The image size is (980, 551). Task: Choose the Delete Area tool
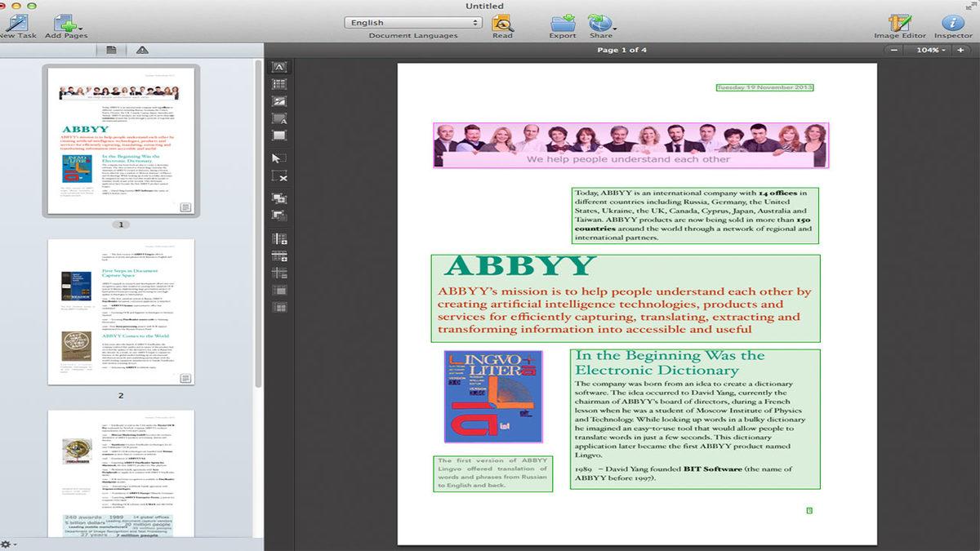[x=279, y=176]
